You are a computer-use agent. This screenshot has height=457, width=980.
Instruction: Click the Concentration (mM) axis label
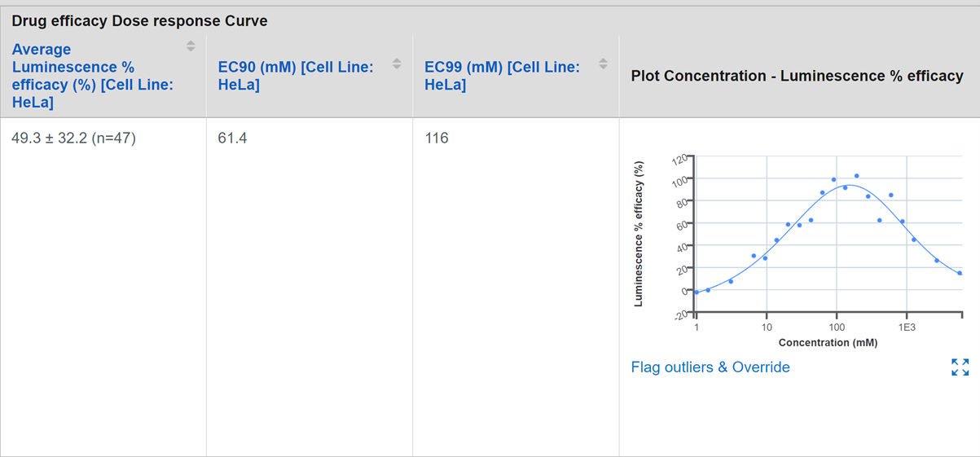click(x=828, y=343)
